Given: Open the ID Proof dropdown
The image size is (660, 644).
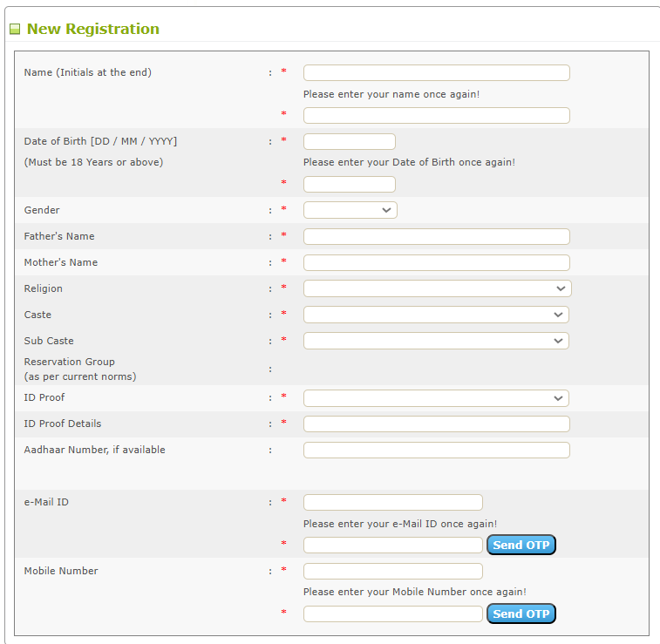Looking at the screenshot, I should (436, 398).
